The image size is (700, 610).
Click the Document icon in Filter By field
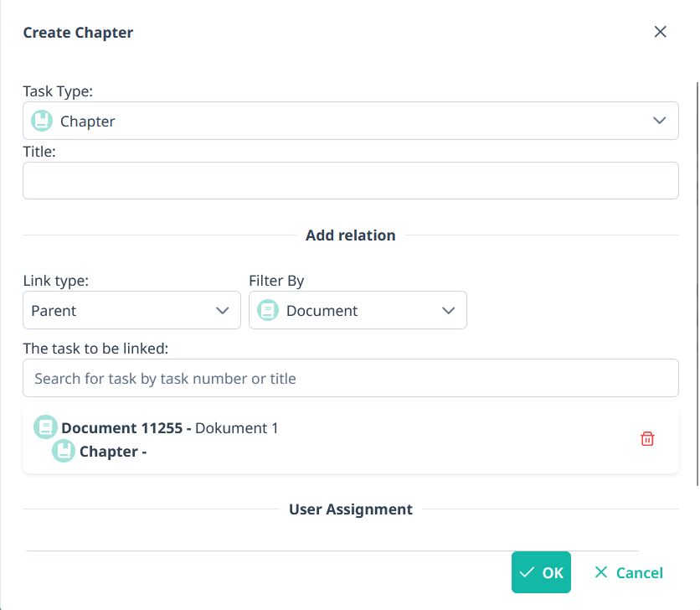[x=268, y=311]
